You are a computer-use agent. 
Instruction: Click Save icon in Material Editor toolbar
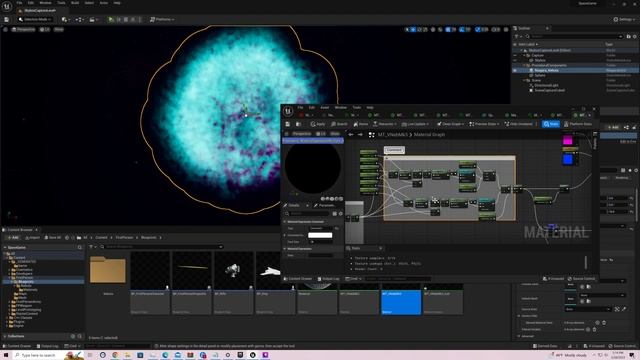287,124
